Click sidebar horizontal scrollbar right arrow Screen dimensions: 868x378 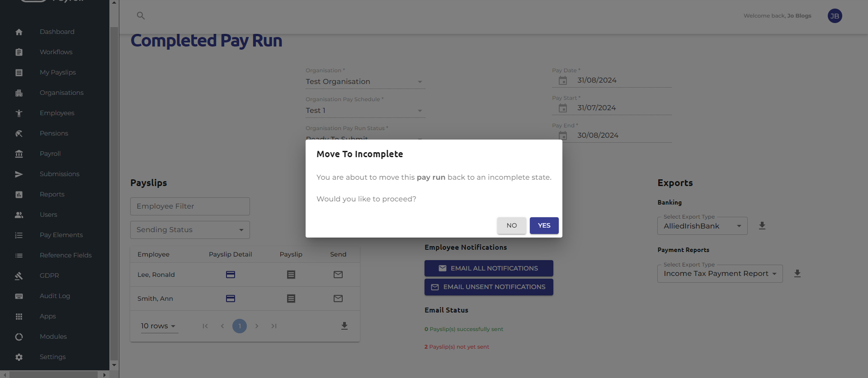tap(104, 374)
